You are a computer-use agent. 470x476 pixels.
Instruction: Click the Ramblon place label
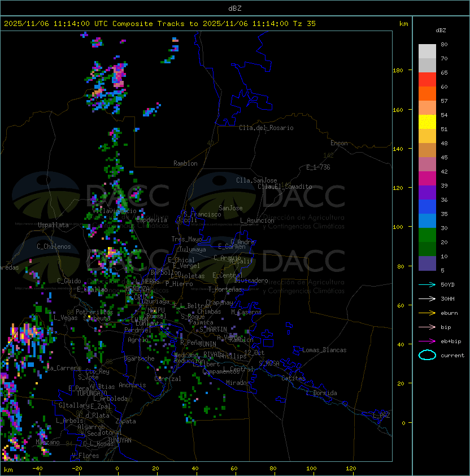coord(185,163)
